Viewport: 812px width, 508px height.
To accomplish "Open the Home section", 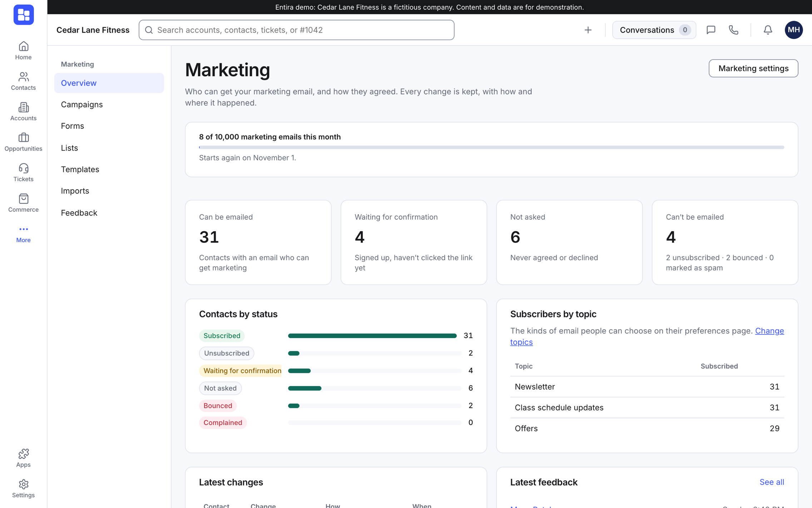I will 23,51.
